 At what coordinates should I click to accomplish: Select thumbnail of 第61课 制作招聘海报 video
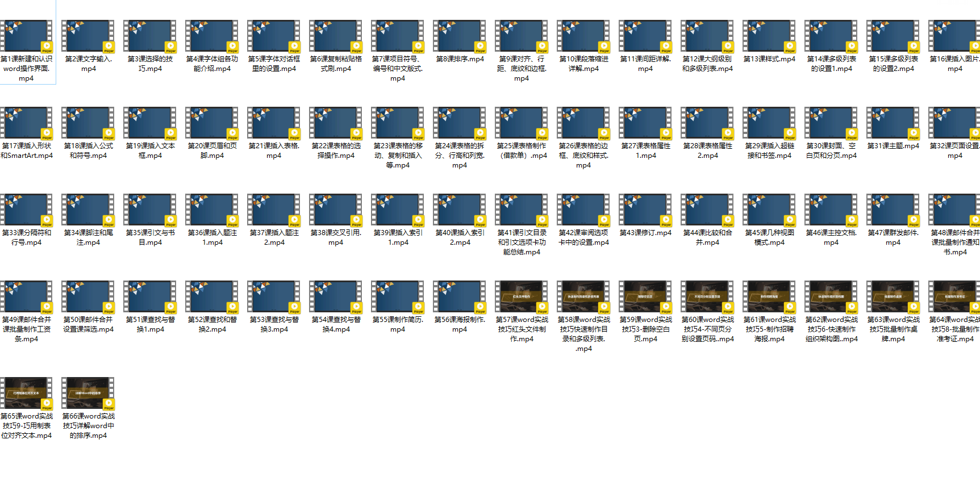(x=769, y=297)
